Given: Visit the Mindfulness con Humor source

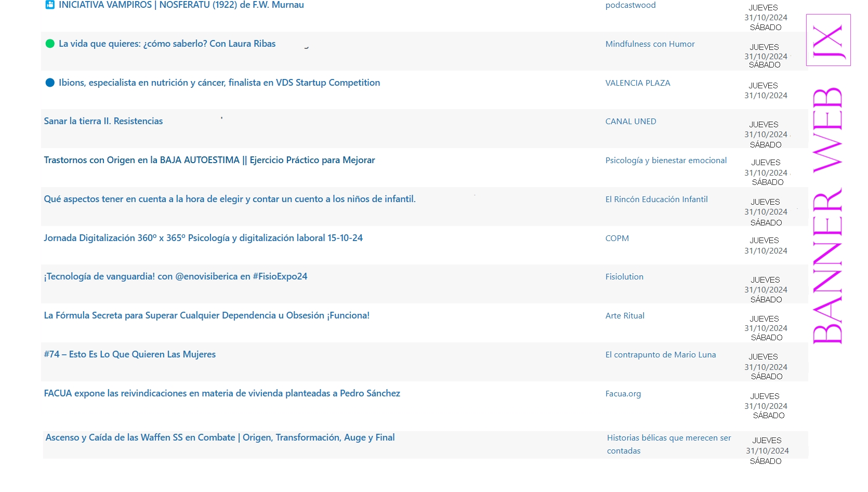Looking at the screenshot, I should (650, 44).
